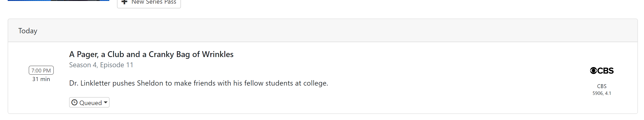Select the Season 4, Episode 11 subtitle
The height and width of the screenshot is (120, 644).
[101, 65]
